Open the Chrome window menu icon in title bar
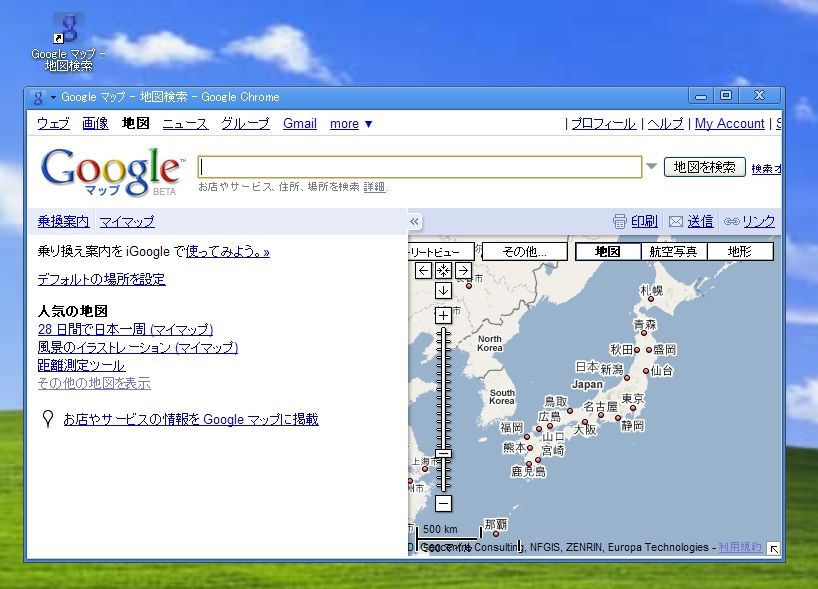 pyautogui.click(x=38, y=97)
